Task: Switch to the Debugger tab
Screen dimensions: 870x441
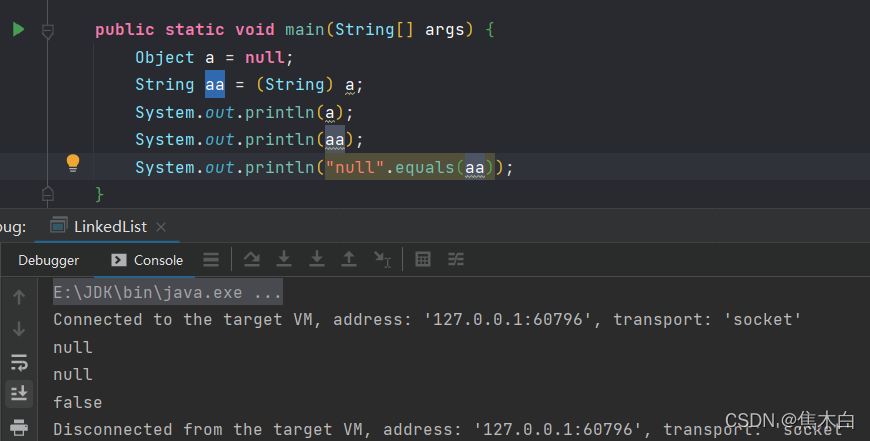Action: [x=48, y=260]
